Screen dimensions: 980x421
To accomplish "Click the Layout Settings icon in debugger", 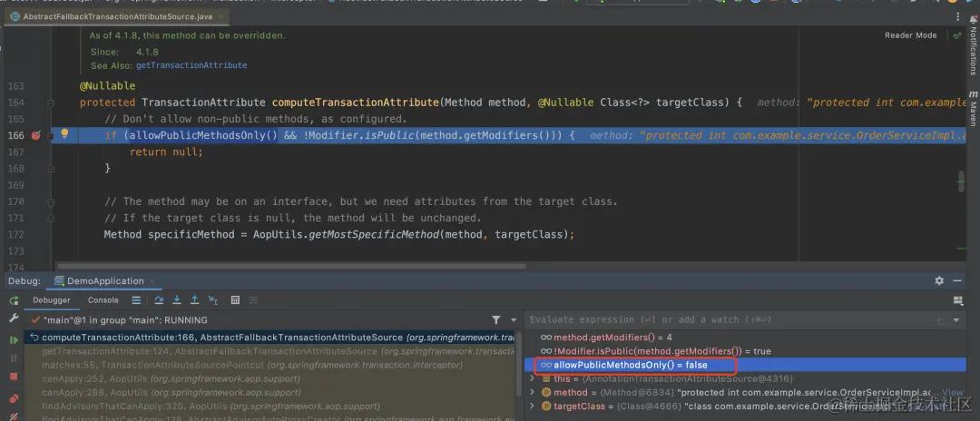I will tap(958, 300).
